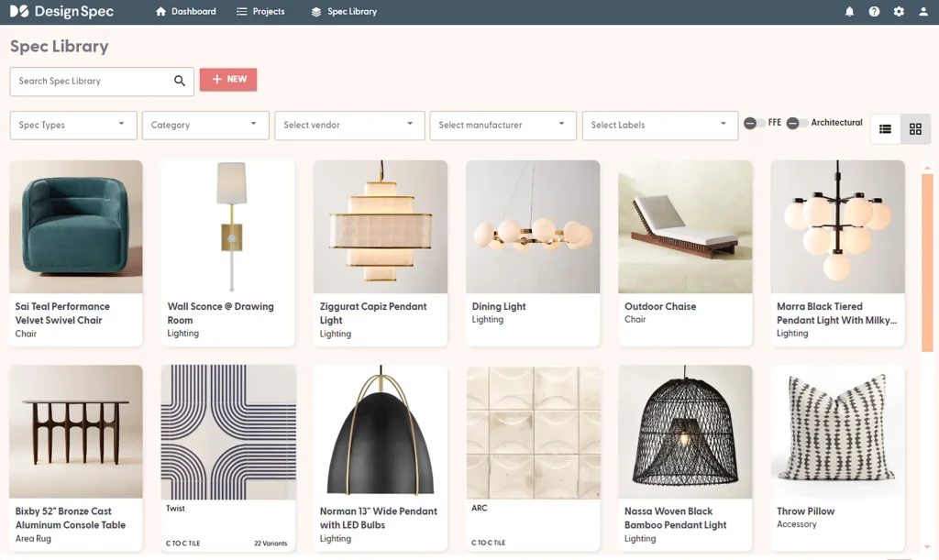The width and height of the screenshot is (939, 560).
Task: Open Ziggurat Capiz Pendant Light title
Action: (x=373, y=313)
